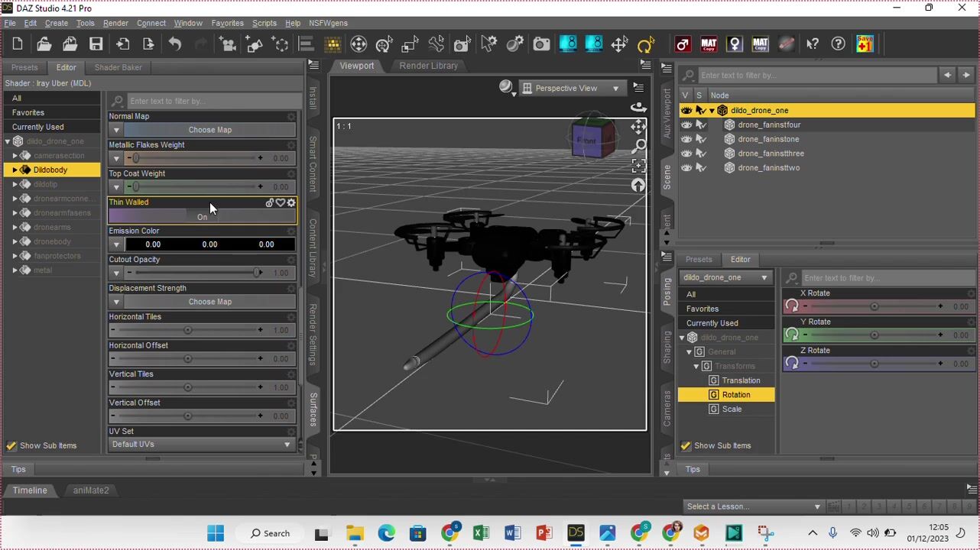Click the Save file toolbar icon
This screenshot has height=550, width=980.
click(x=96, y=44)
